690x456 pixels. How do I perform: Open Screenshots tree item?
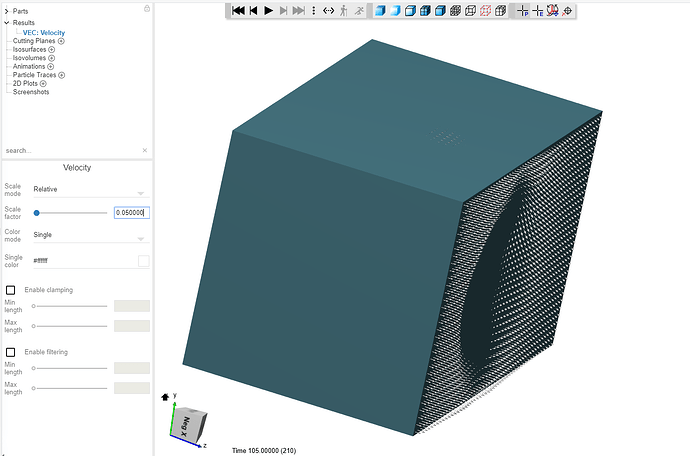[31, 92]
